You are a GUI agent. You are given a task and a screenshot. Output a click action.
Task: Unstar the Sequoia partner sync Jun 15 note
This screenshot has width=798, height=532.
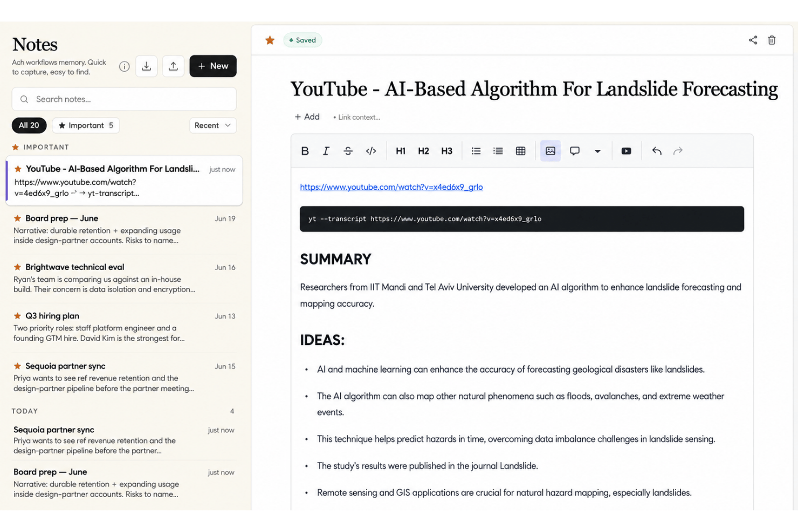(x=17, y=366)
